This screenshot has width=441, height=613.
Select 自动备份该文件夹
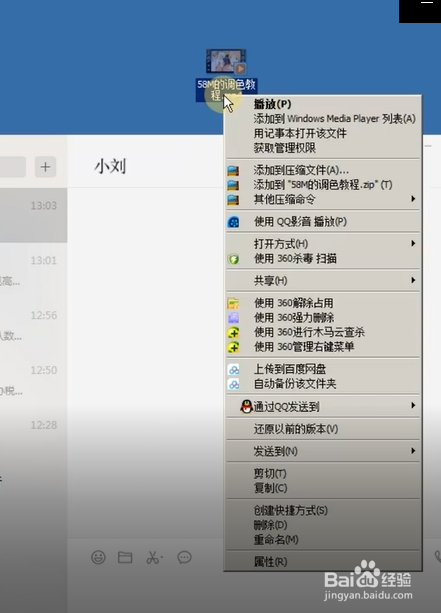[x=323, y=384]
